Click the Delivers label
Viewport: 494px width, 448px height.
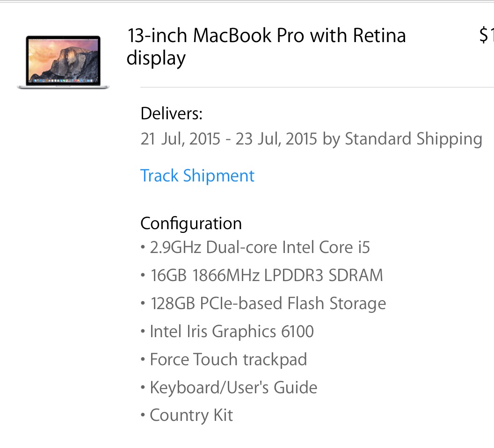tap(171, 114)
